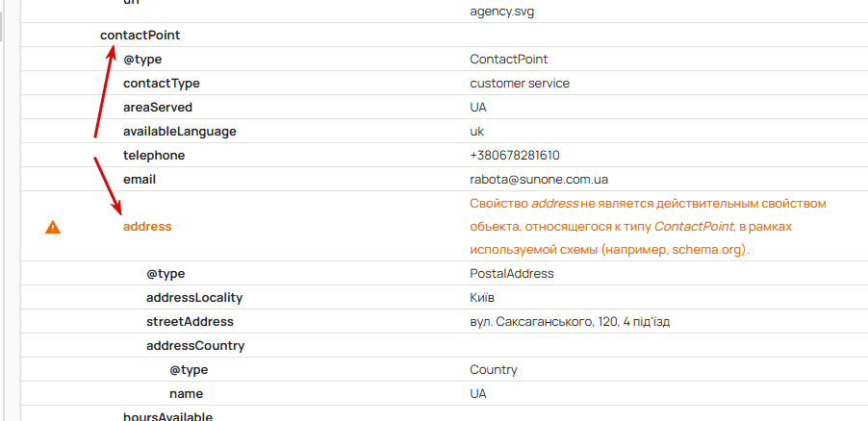868x421 pixels.
Task: Click the hoursAvailable property label
Action: coord(167,415)
